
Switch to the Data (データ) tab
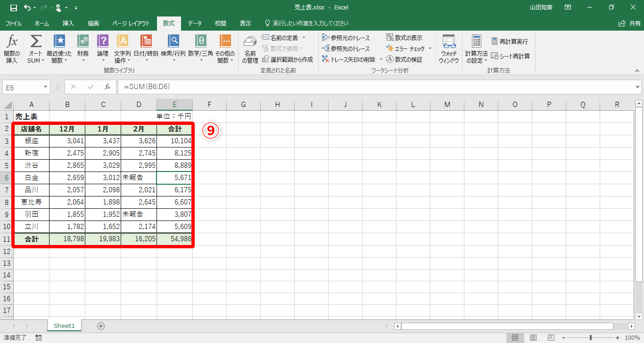195,23
